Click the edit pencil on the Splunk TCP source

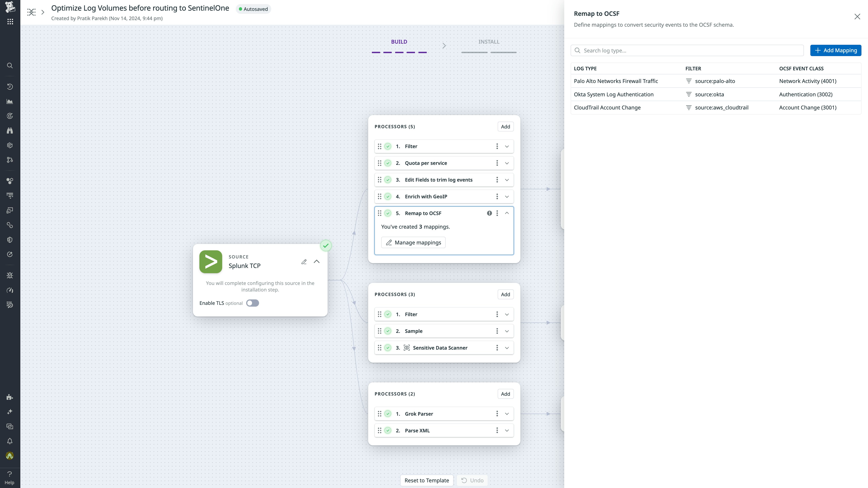[304, 261]
